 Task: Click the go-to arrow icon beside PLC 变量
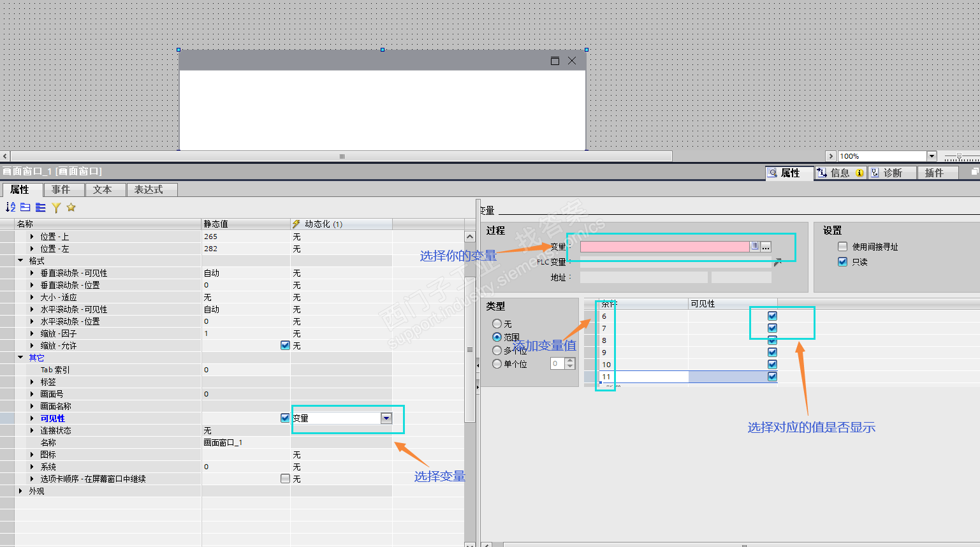click(777, 261)
